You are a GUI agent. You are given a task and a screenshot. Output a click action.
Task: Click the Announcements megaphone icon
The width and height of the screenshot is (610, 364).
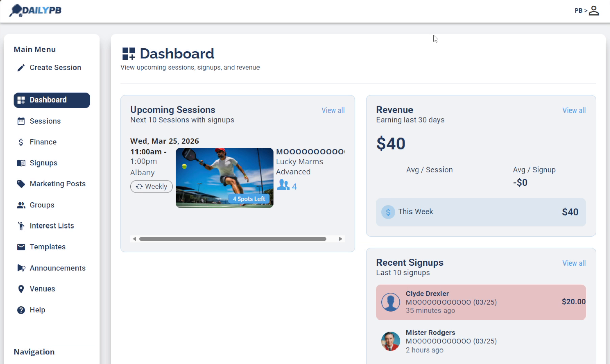(21, 268)
